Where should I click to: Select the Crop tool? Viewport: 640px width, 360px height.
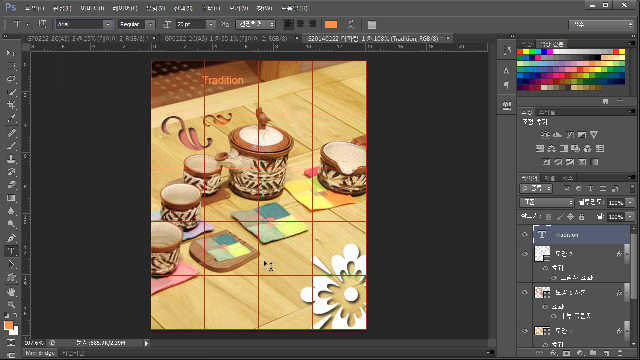[11, 105]
